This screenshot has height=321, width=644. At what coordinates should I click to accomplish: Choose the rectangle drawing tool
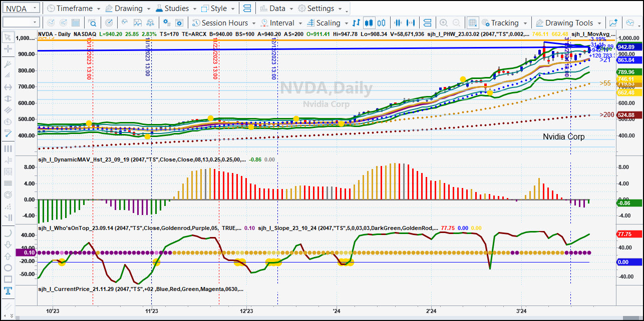pos(8,279)
